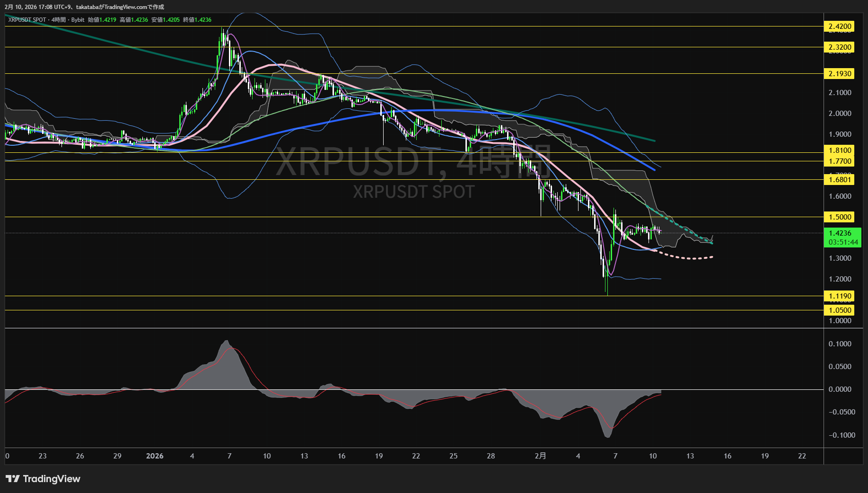Click the 1.0500 yellow price level label
Viewport: 868px width, 493px height.
(840, 310)
